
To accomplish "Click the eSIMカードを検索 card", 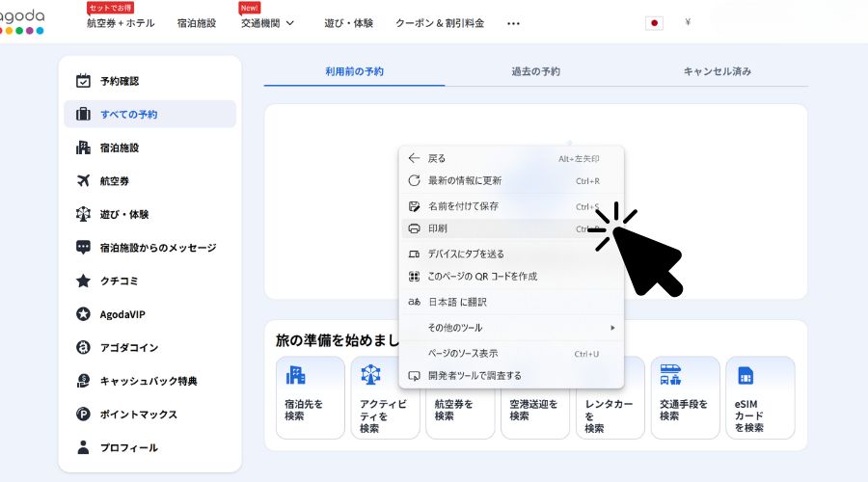I will pyautogui.click(x=760, y=397).
